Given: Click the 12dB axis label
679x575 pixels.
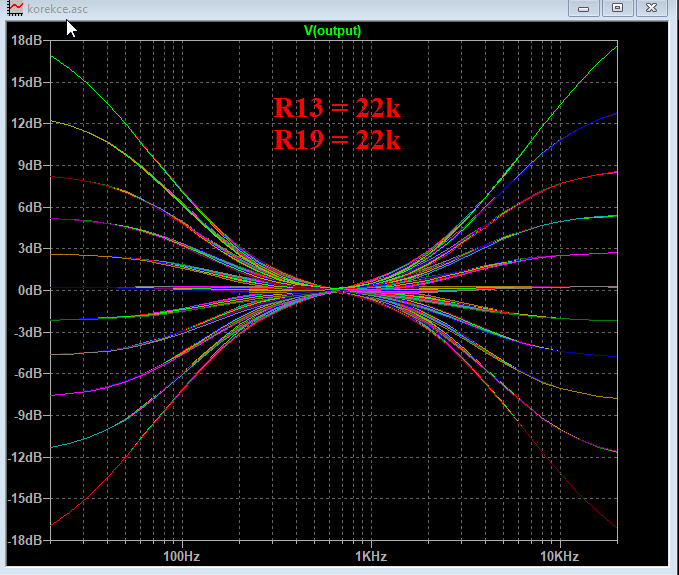Looking at the screenshot, I should point(26,124).
